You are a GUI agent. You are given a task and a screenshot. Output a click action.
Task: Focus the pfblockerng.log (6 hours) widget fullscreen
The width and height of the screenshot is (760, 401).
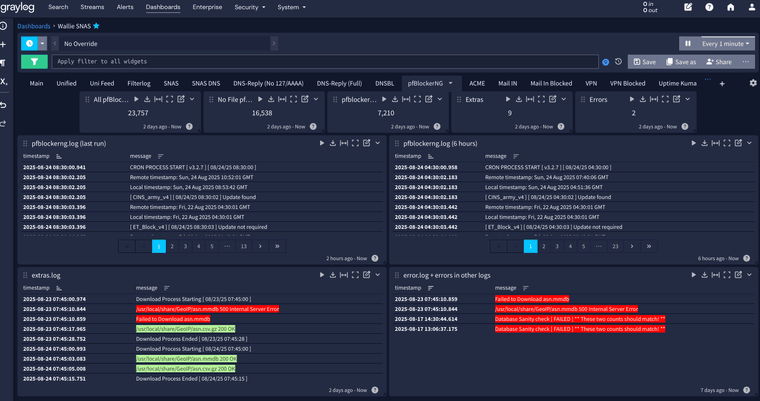(727, 143)
